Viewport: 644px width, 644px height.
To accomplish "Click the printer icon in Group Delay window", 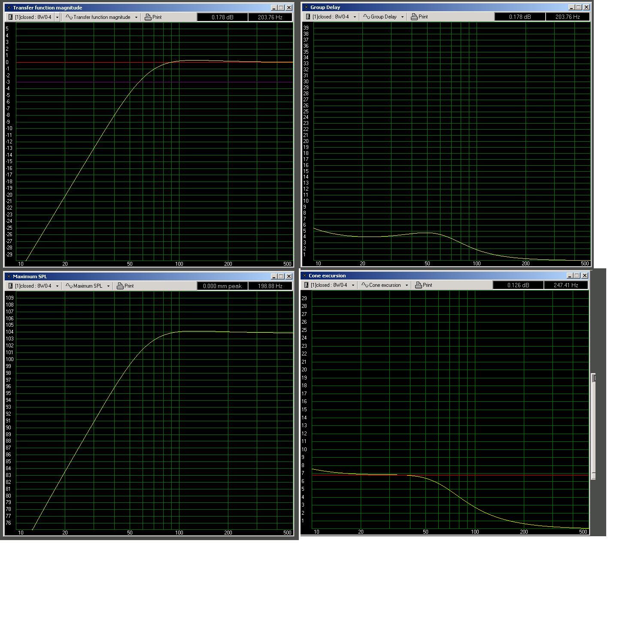I will click(414, 17).
